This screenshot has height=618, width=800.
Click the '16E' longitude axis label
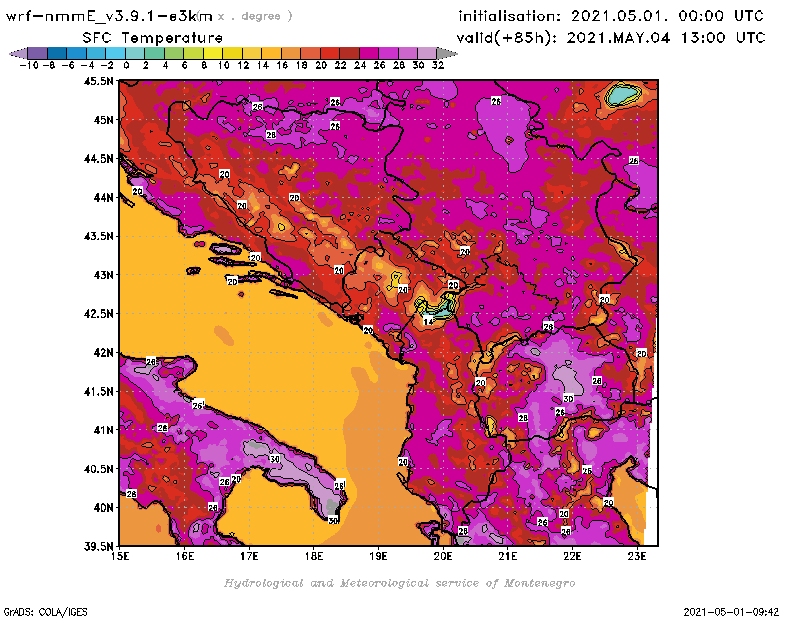(185, 556)
